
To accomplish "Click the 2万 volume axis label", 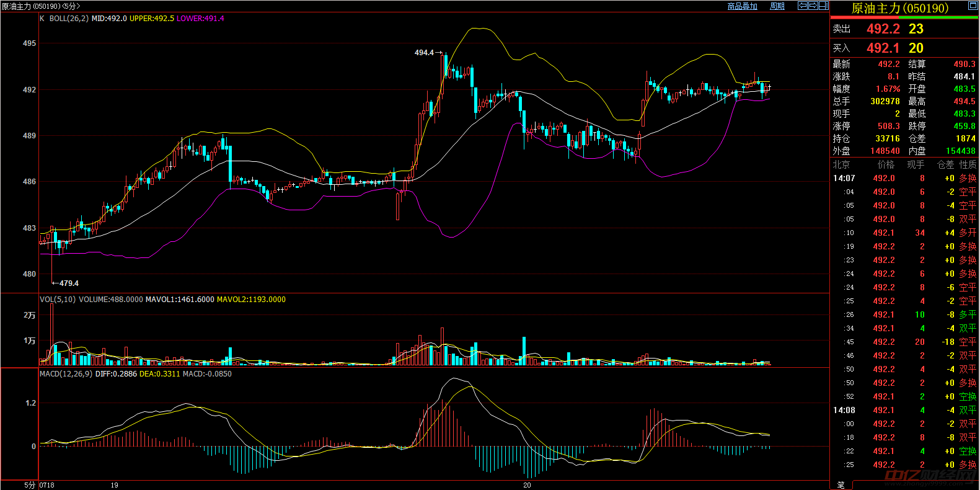I will 30,315.
